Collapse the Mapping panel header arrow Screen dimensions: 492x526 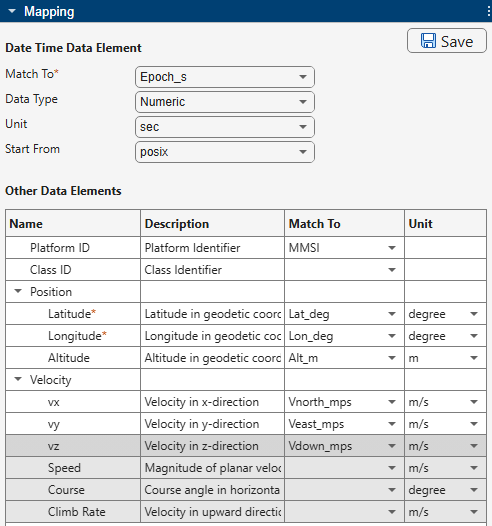click(x=12, y=11)
